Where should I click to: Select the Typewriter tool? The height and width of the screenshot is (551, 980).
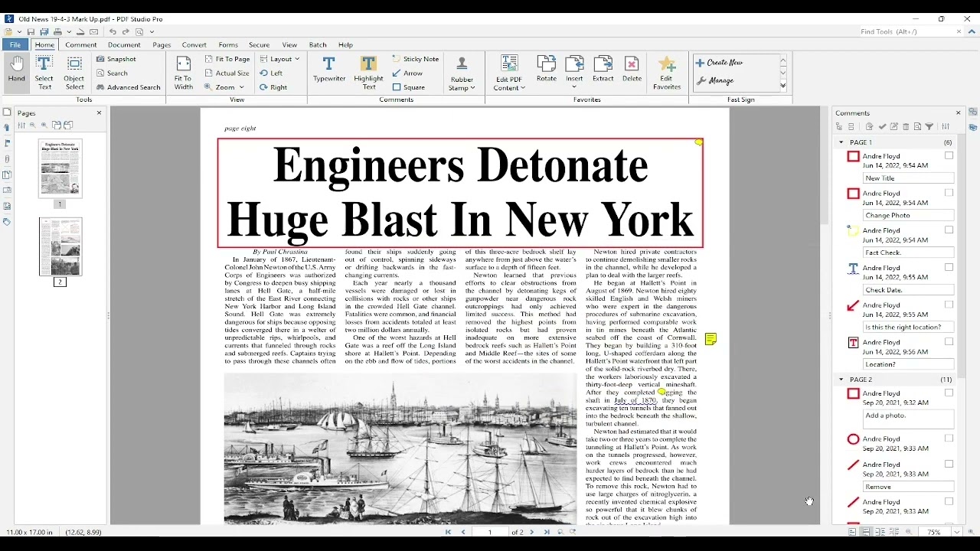tap(329, 70)
